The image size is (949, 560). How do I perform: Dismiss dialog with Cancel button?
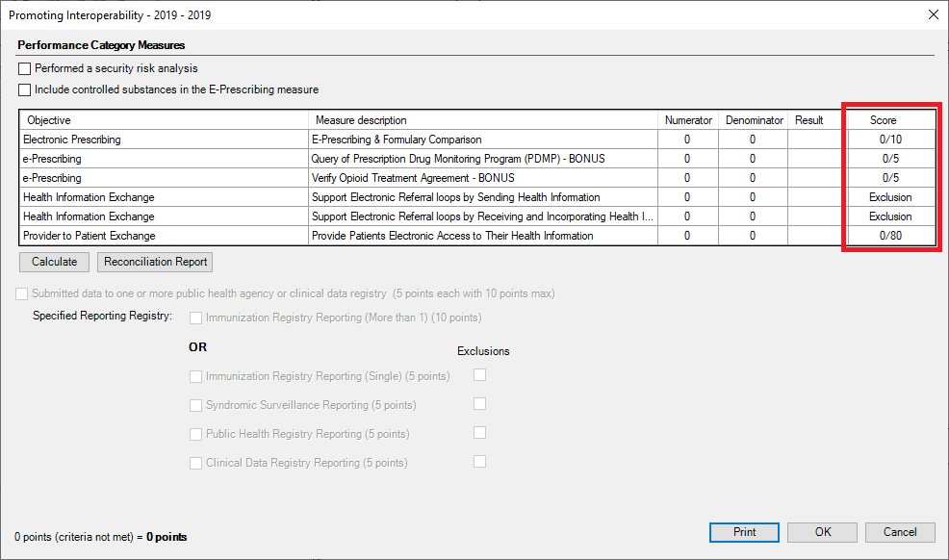click(900, 532)
